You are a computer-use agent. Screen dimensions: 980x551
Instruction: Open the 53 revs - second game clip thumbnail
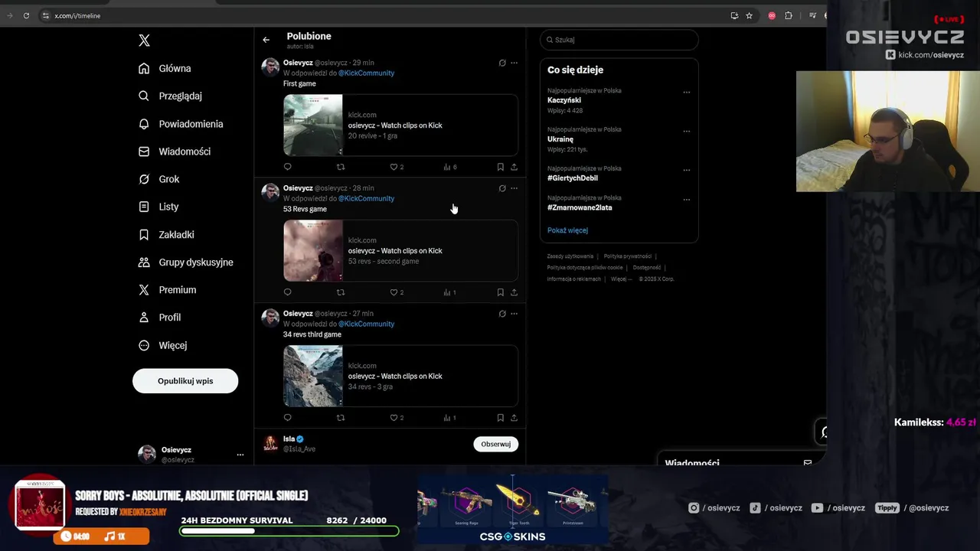313,250
